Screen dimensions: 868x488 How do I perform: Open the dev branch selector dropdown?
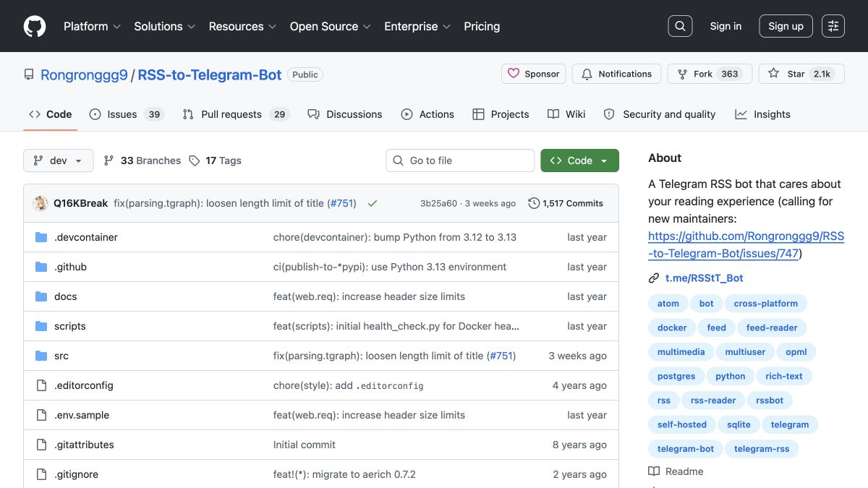click(59, 160)
